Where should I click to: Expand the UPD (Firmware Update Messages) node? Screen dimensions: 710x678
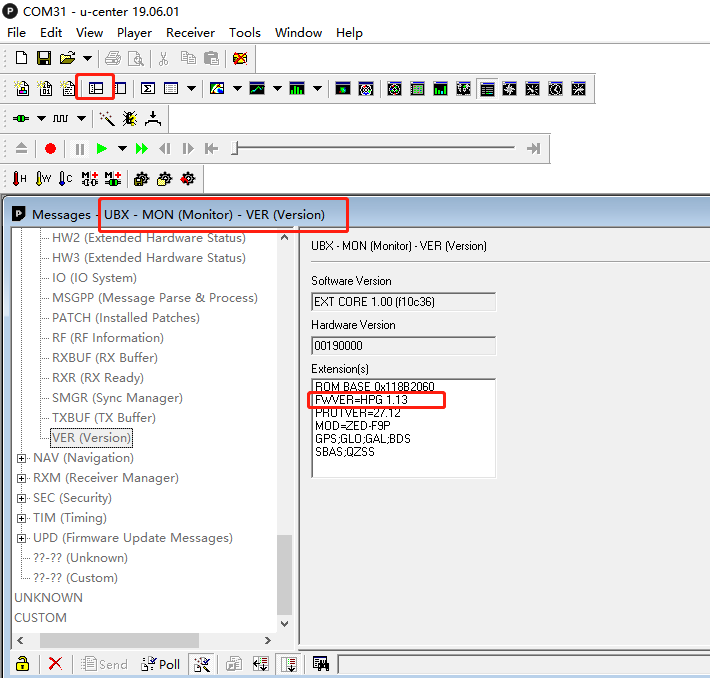(21, 538)
